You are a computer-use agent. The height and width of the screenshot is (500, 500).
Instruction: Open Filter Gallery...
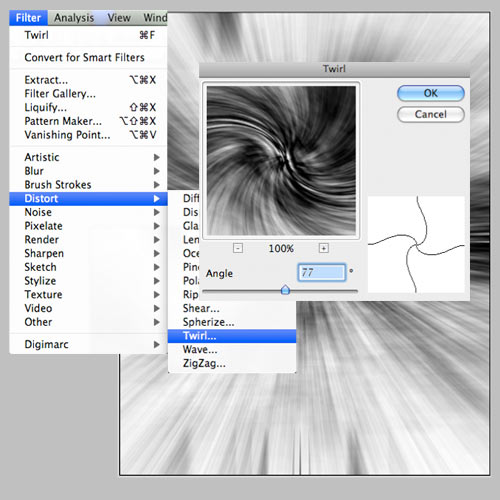[88, 94]
